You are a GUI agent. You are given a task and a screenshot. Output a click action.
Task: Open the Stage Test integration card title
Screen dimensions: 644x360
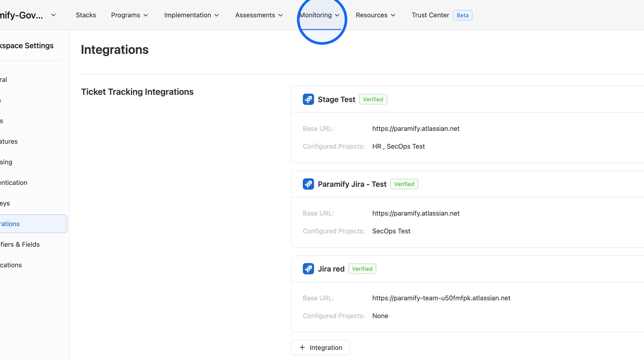coord(336,99)
